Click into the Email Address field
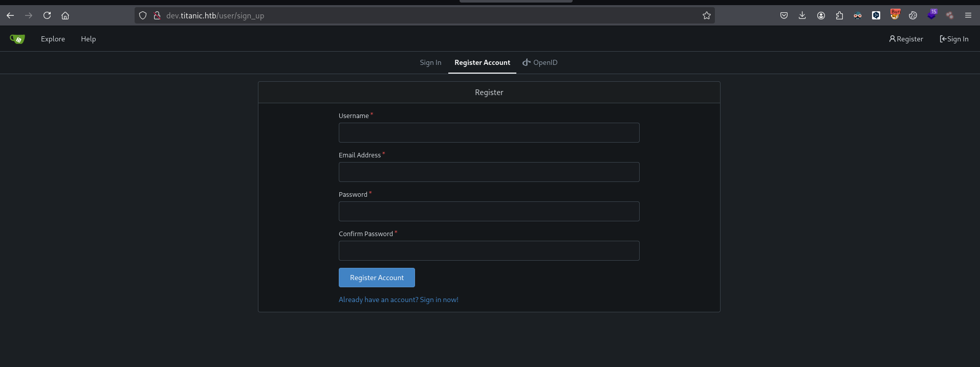This screenshot has height=367, width=980. click(x=489, y=172)
